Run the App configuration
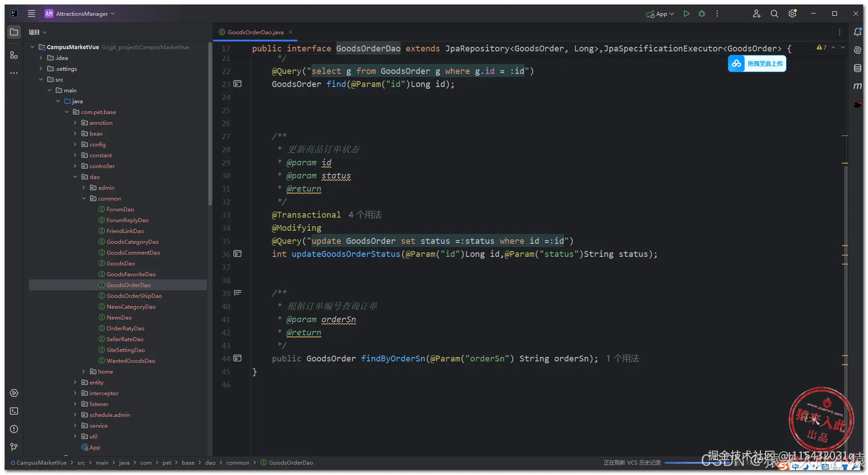 (687, 14)
